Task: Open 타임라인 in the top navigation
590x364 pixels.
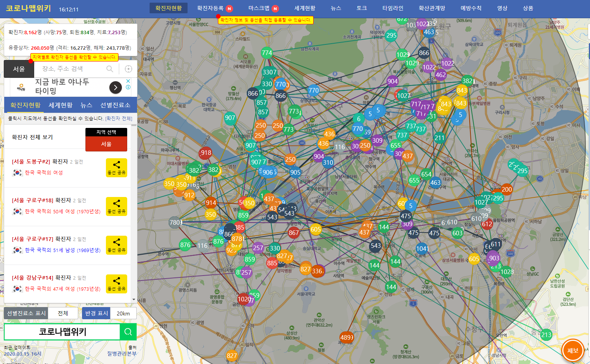Action: 393,8
